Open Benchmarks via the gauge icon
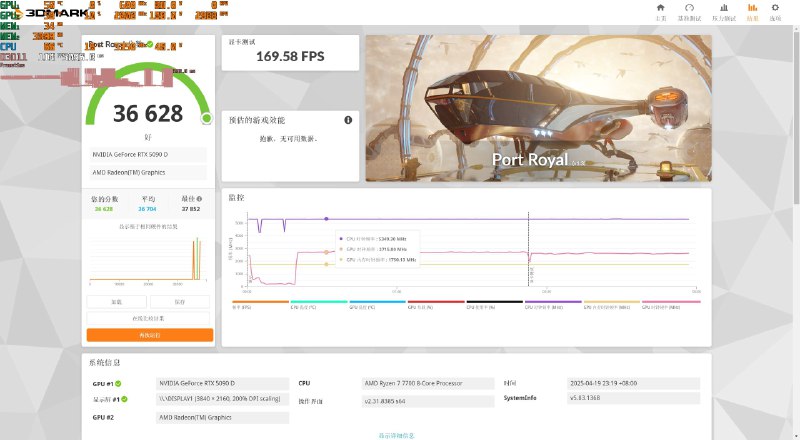Image resolution: width=800 pixels, height=440 pixels. 688,9
